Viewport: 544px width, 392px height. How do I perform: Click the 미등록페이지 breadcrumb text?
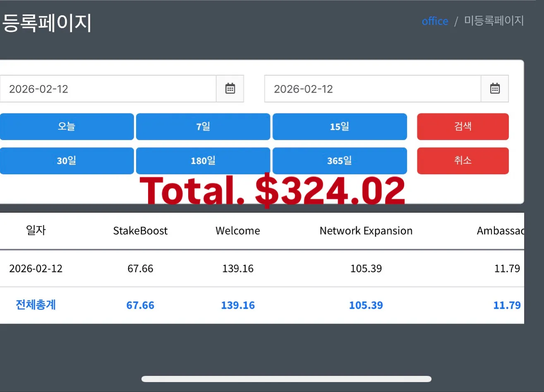494,21
